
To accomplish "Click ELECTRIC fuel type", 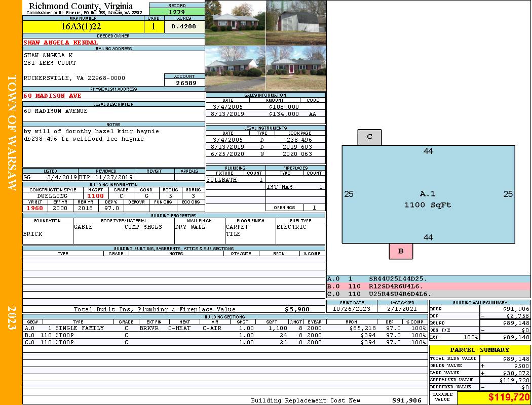I will pyautogui.click(x=291, y=227).
